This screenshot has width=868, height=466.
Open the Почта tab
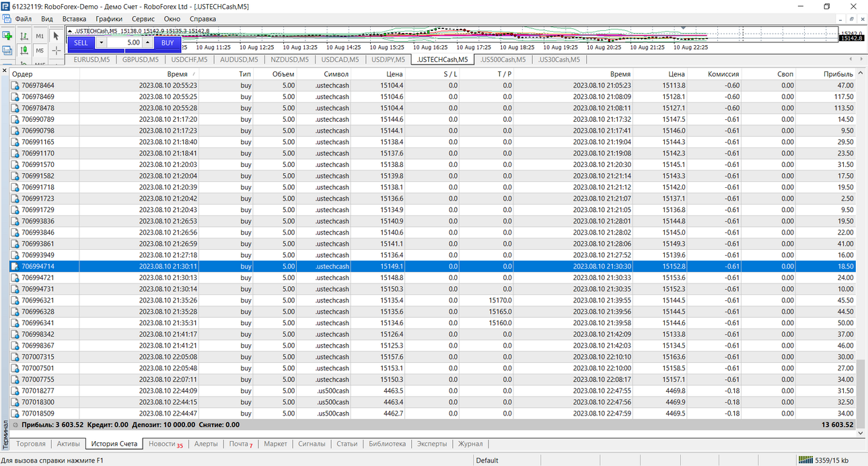[241, 444]
